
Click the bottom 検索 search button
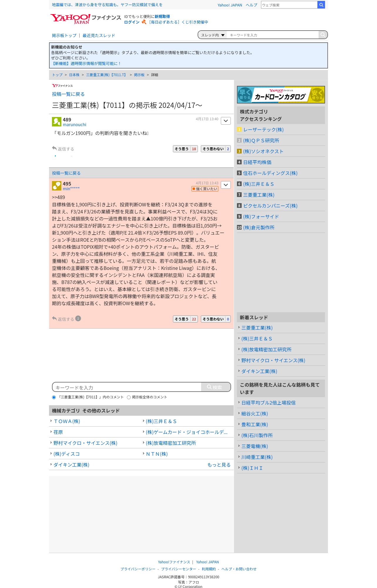point(216,387)
